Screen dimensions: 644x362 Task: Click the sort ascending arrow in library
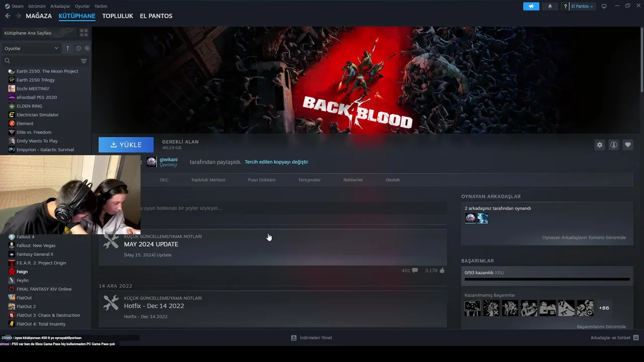(67, 48)
